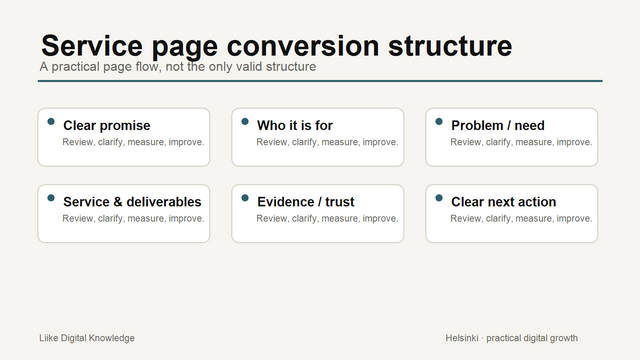Image resolution: width=640 pixels, height=360 pixels.
Task: Click the 'Service & deliverables' card heading
Action: (x=132, y=202)
